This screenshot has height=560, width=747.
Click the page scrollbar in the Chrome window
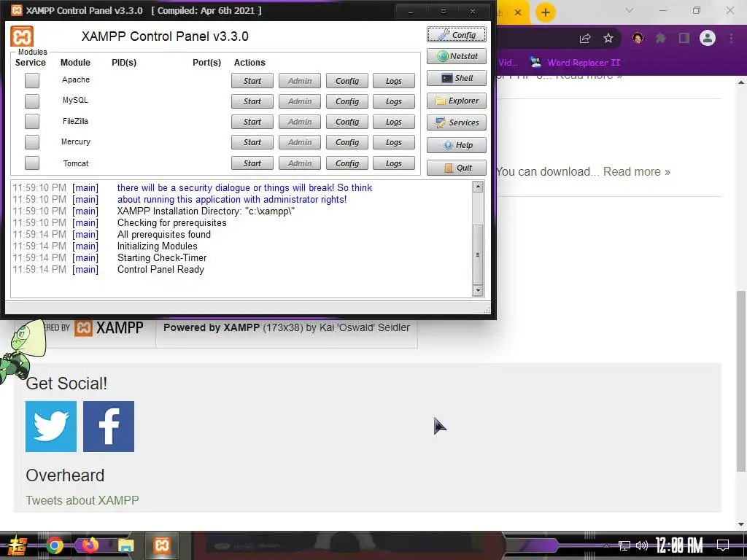[x=741, y=381]
